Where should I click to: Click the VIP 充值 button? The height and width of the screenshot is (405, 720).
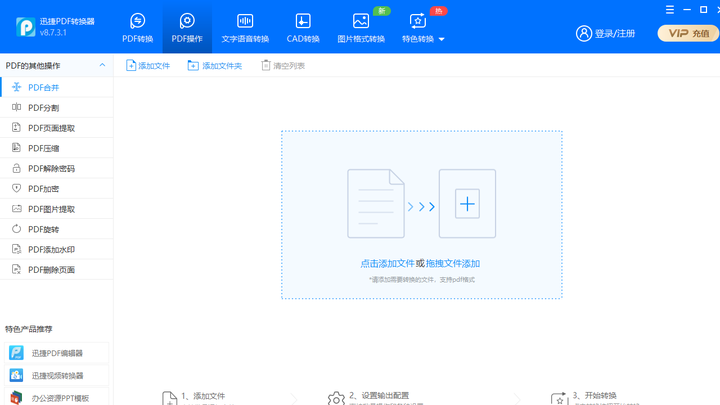(688, 33)
